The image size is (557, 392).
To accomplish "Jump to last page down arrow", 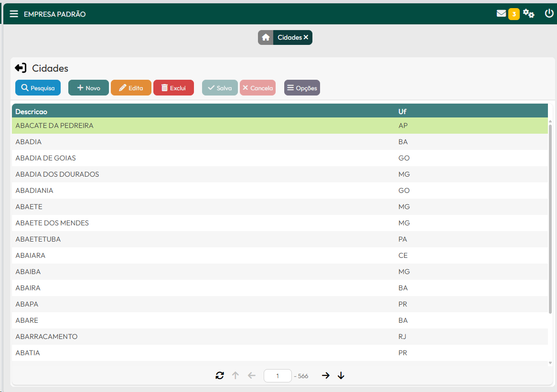I will 341,376.
